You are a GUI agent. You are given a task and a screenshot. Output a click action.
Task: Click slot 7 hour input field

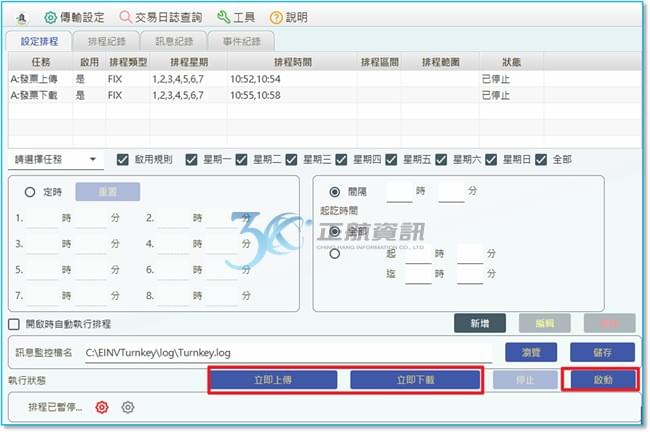(x=42, y=296)
